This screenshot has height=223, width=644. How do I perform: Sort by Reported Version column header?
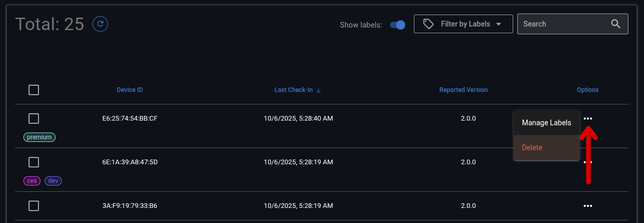(463, 90)
